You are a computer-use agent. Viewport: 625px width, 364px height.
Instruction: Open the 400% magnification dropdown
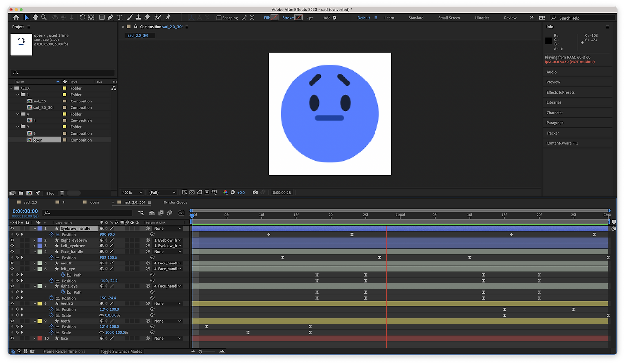(x=132, y=192)
